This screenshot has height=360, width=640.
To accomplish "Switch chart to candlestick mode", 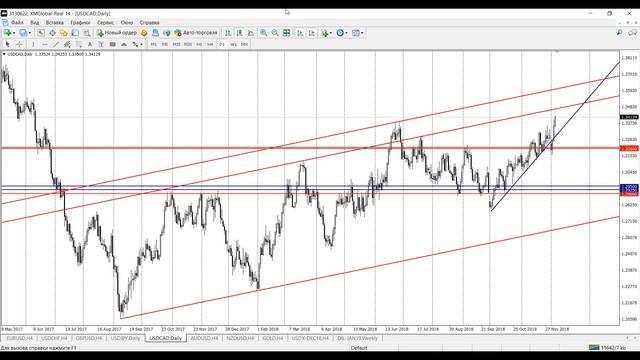I will coord(239,33).
